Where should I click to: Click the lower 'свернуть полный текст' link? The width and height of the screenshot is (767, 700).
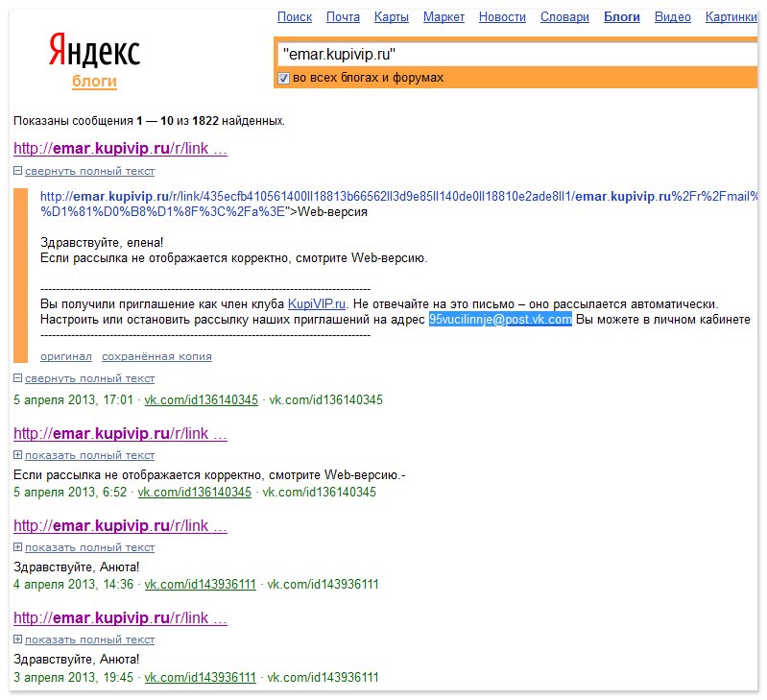[x=89, y=378]
